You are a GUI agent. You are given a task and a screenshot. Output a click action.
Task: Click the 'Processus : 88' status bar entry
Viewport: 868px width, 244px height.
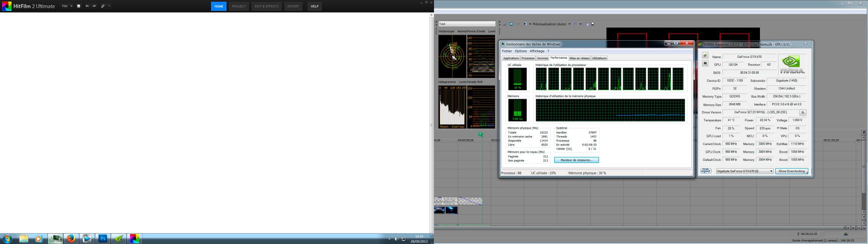pos(511,173)
